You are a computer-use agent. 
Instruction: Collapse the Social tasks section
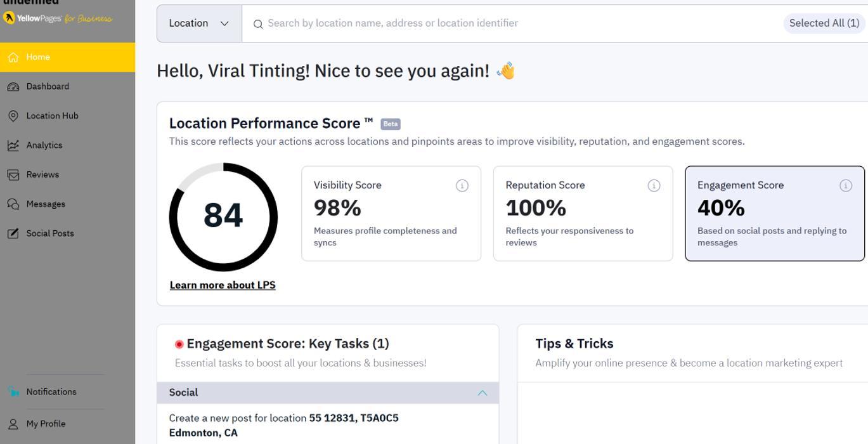click(482, 393)
